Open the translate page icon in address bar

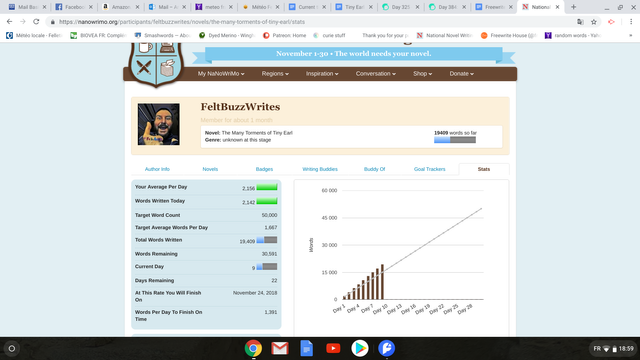click(x=580, y=22)
